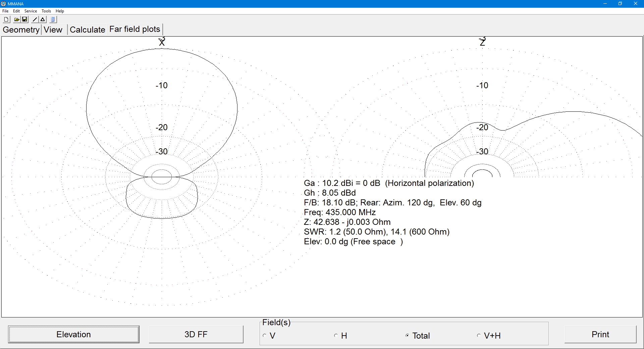This screenshot has width=644, height=349.
Task: Restore down the MMANA window
Action: tap(620, 4)
